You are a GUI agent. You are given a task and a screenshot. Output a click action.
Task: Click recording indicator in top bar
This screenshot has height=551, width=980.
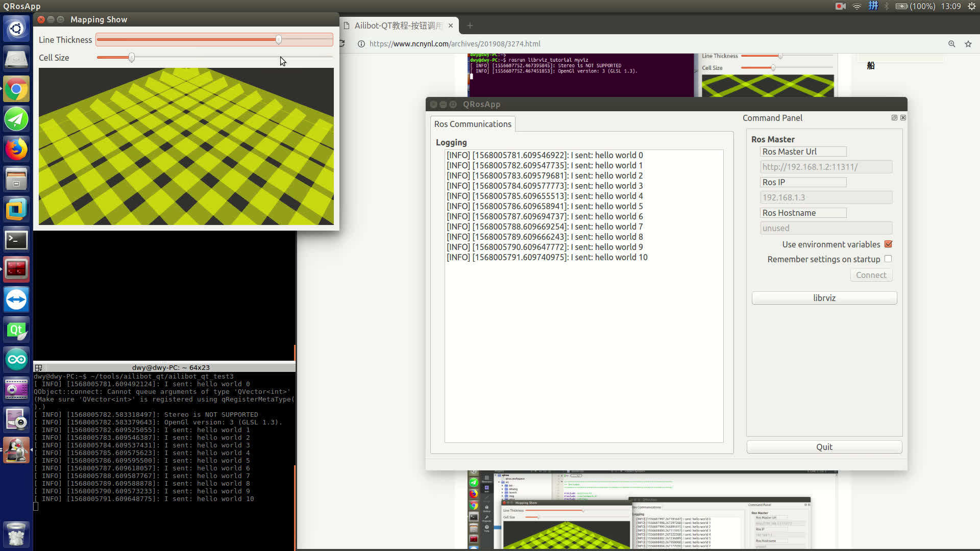coord(840,6)
